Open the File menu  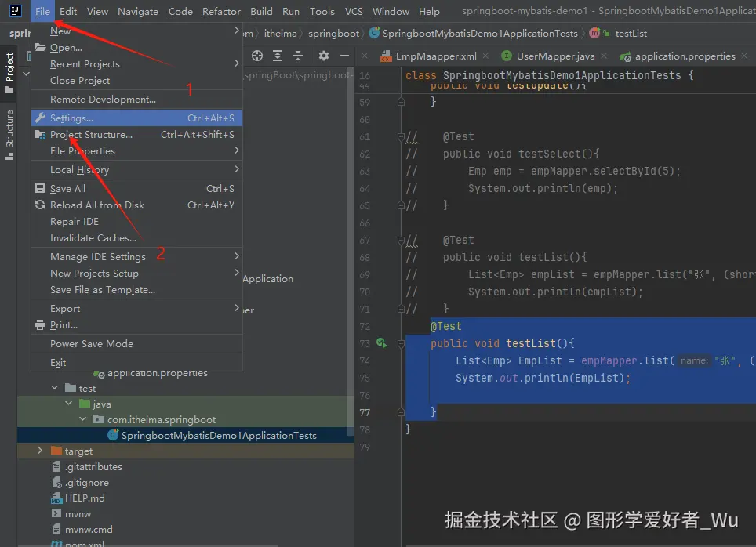pyautogui.click(x=42, y=11)
